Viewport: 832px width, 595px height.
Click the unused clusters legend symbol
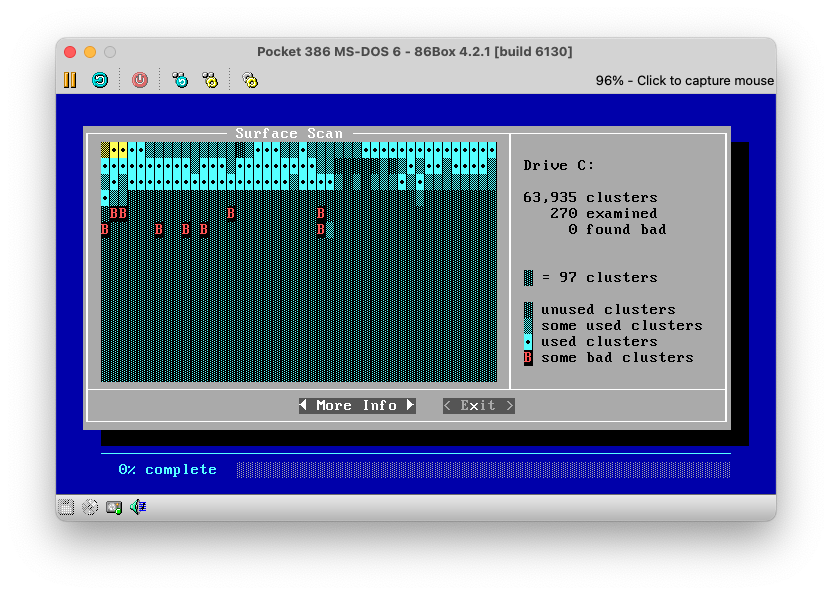(x=528, y=309)
